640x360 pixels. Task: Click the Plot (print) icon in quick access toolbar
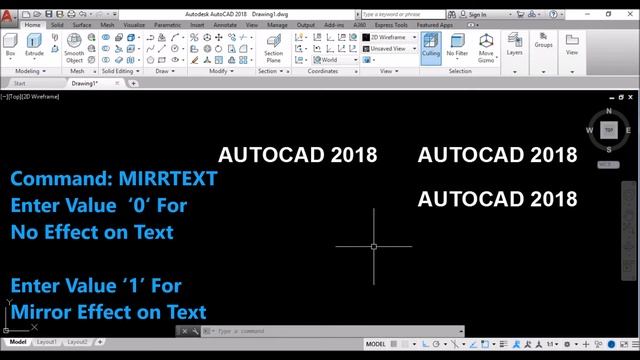[x=71, y=14]
